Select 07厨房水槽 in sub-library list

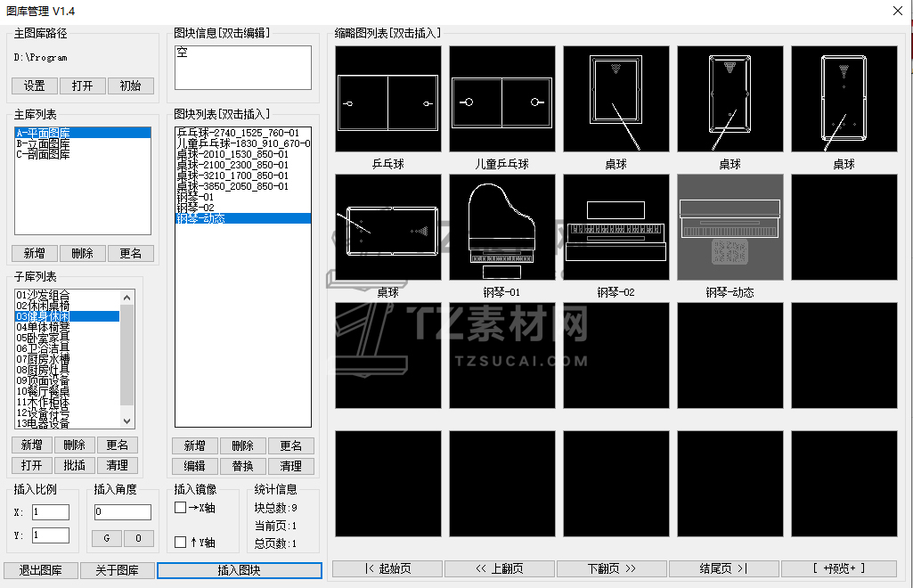(x=67, y=359)
